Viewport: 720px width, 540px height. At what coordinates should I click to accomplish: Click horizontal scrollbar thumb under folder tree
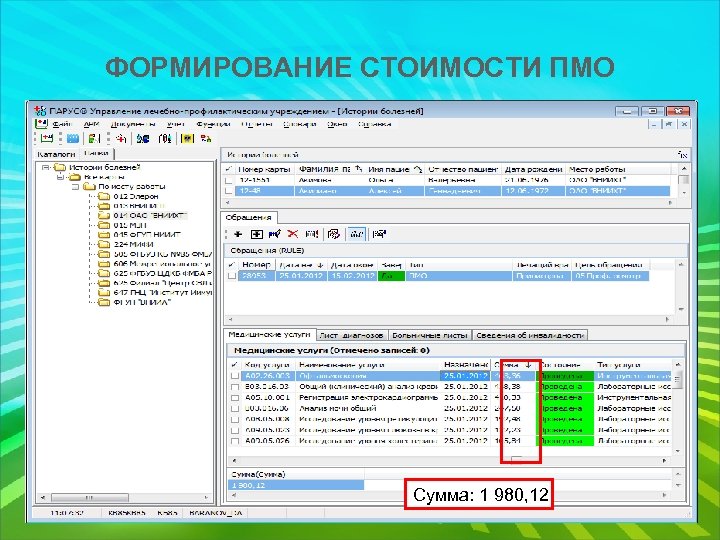[89, 497]
